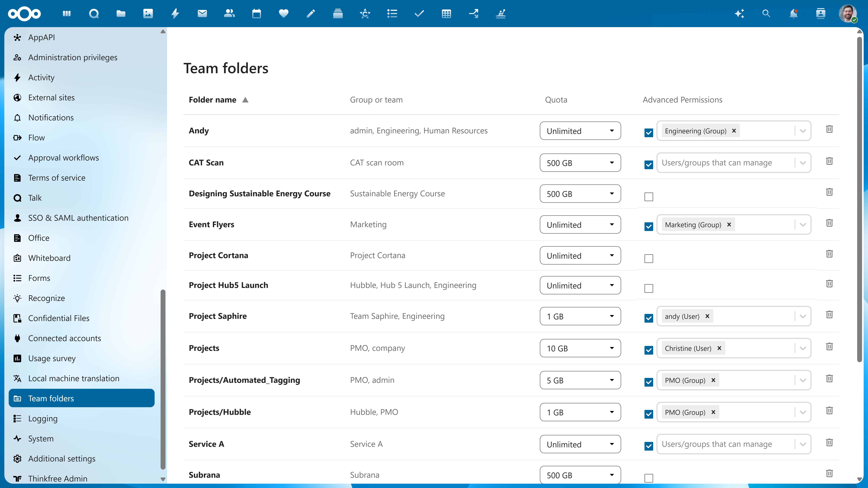This screenshot has height=488, width=868.
Task: Open the quota dropdown for CAT Scan
Action: coord(580,163)
